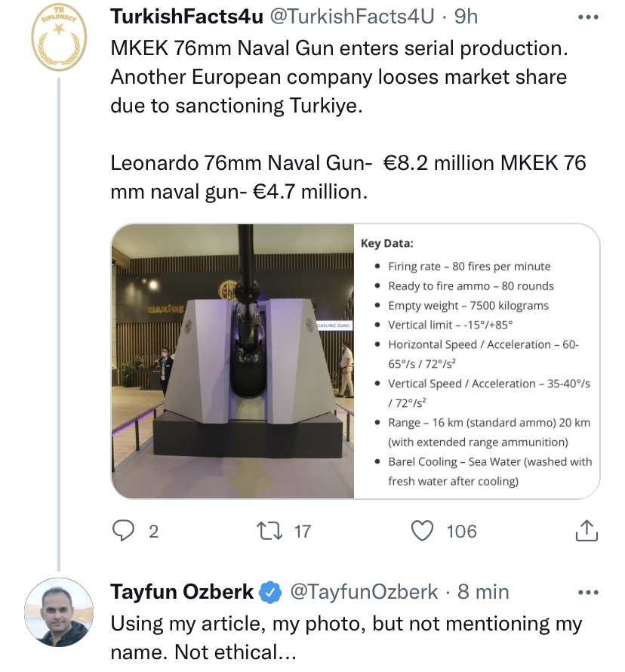The width and height of the screenshot is (625, 672).
Task: Open the Key Data specs image
Action: pyautogui.click(x=477, y=361)
